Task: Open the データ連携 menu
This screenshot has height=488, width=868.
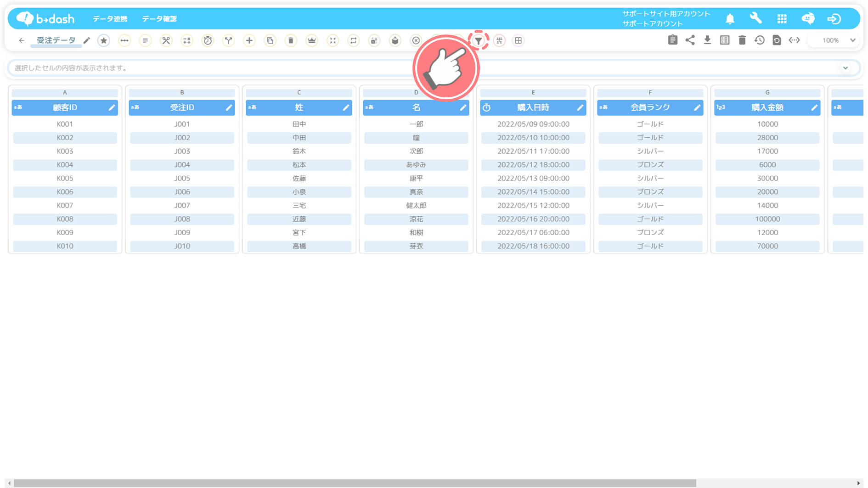Action: pyautogui.click(x=110, y=19)
